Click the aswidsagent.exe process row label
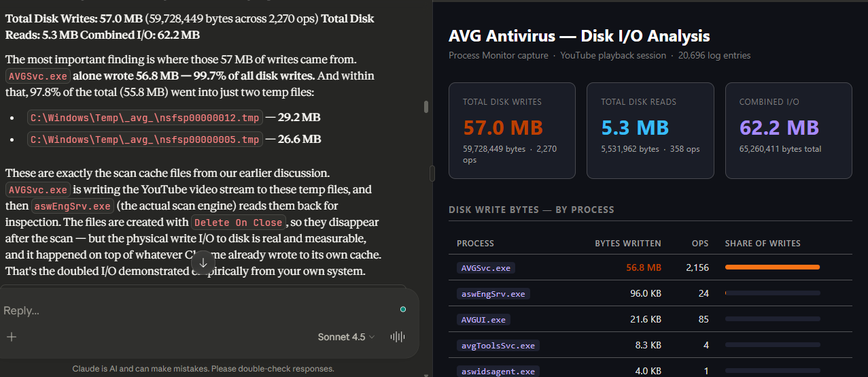 (x=498, y=371)
